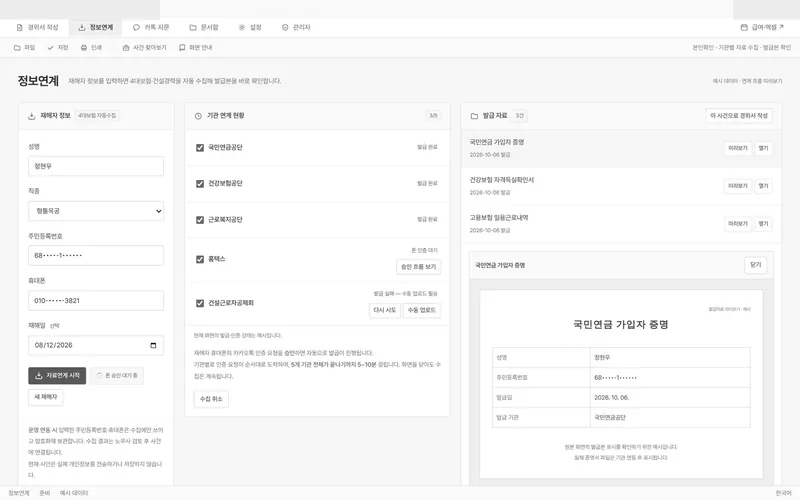Click the 정현우 name cell in preview
The image size is (800, 500).
[670, 358]
